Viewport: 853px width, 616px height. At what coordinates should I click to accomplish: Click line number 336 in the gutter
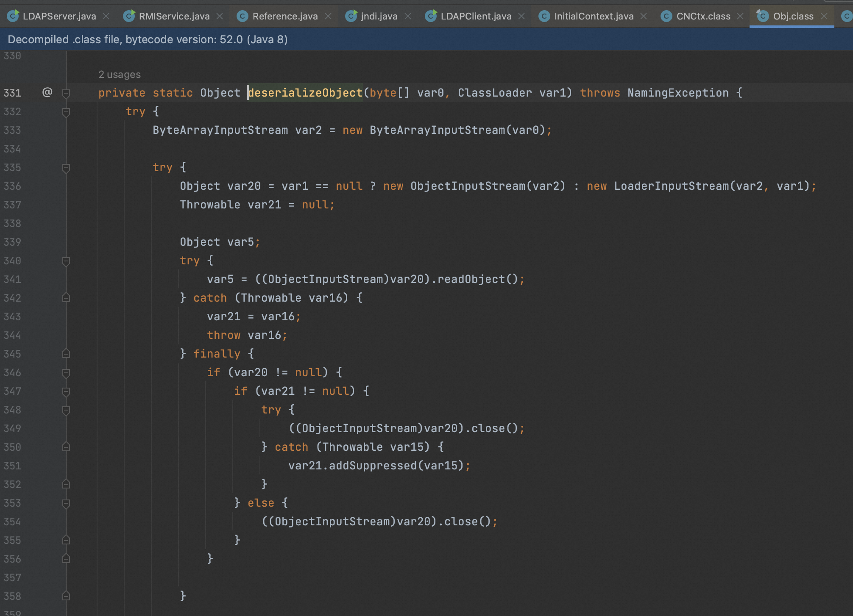click(x=12, y=186)
